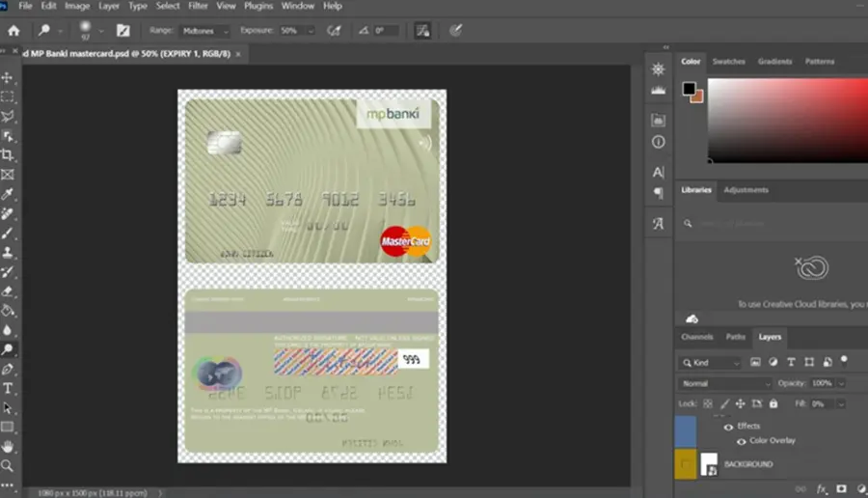Image resolution: width=868 pixels, height=498 pixels.
Task: Select the Eyedropper tool
Action: 7,194
